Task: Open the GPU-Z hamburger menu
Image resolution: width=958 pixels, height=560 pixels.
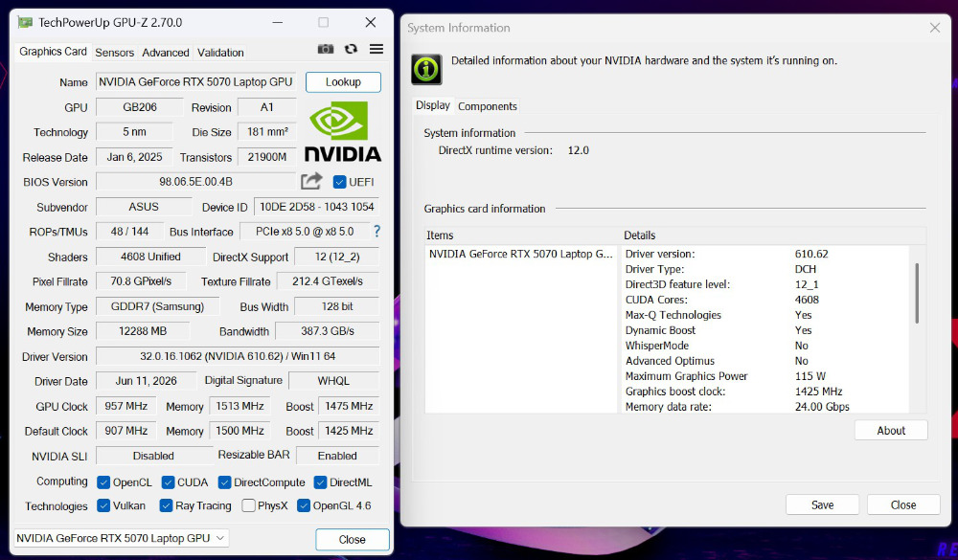Action: pyautogui.click(x=376, y=49)
